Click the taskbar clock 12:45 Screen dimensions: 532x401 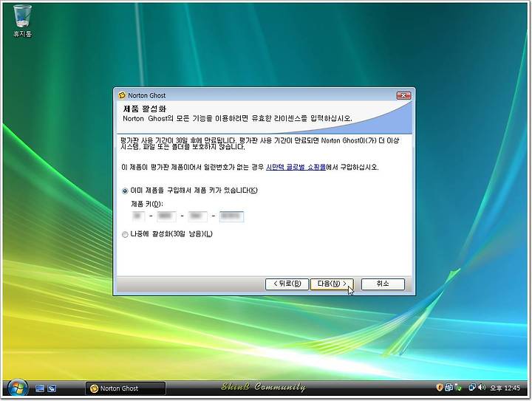click(x=505, y=388)
